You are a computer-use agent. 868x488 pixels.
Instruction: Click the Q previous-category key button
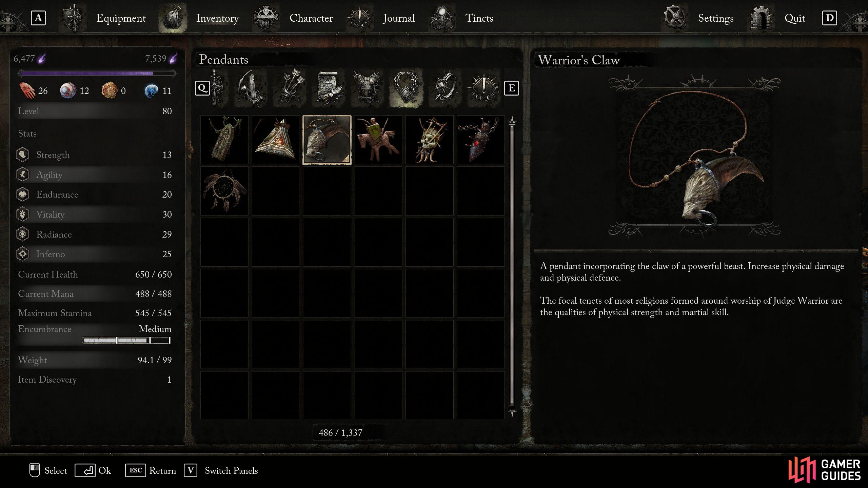[x=202, y=88]
